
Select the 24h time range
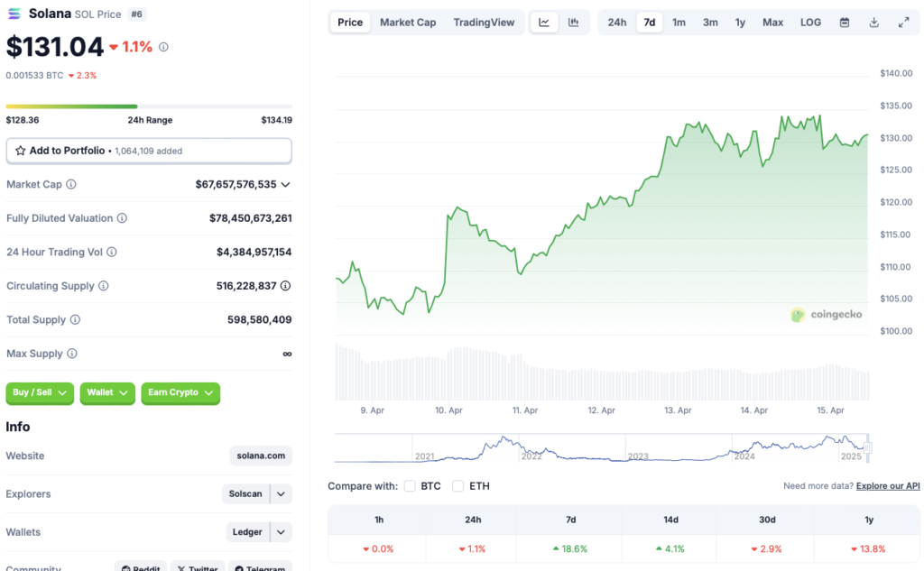point(617,23)
